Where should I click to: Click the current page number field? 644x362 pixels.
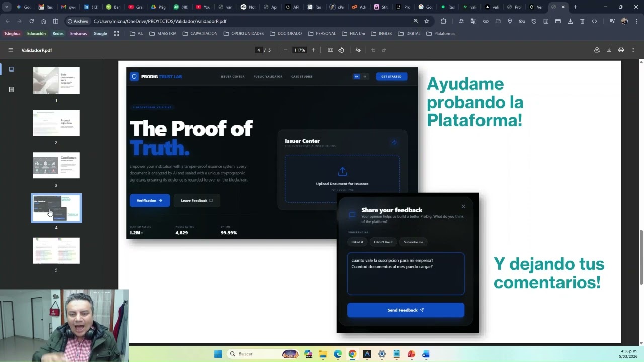pyautogui.click(x=259, y=50)
